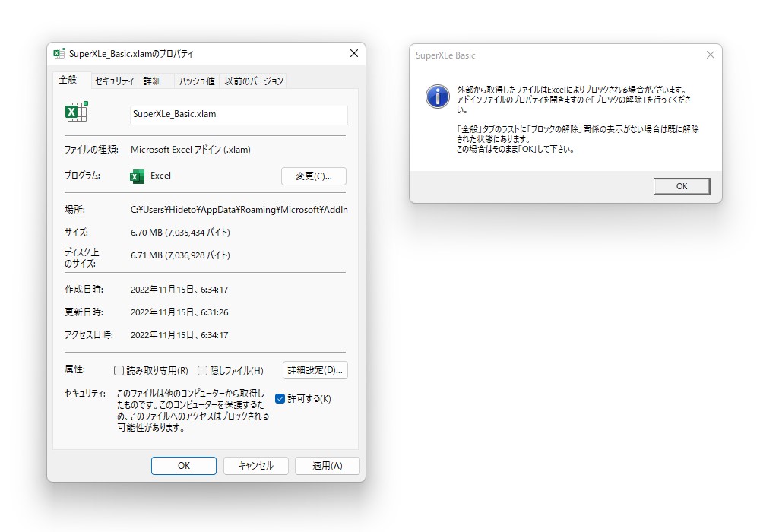Switch to the ハッシュ値 tab
Viewport: 760px width, 532px height.
coord(196,80)
